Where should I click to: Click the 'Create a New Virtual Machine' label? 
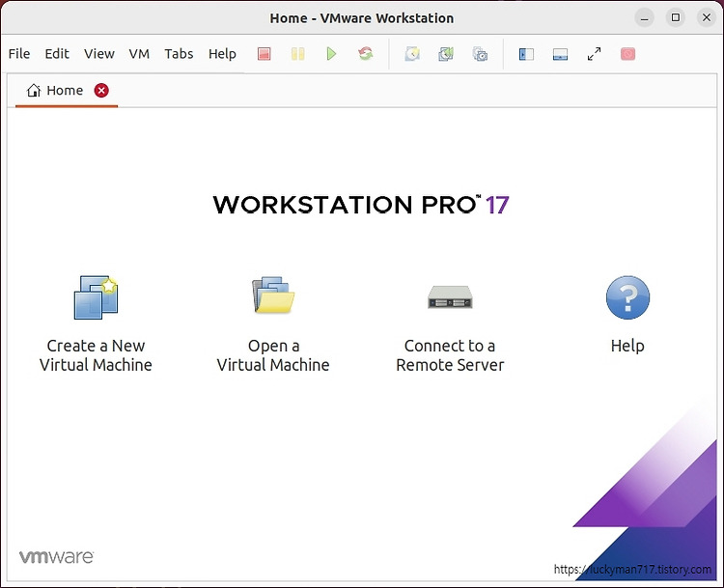click(96, 355)
